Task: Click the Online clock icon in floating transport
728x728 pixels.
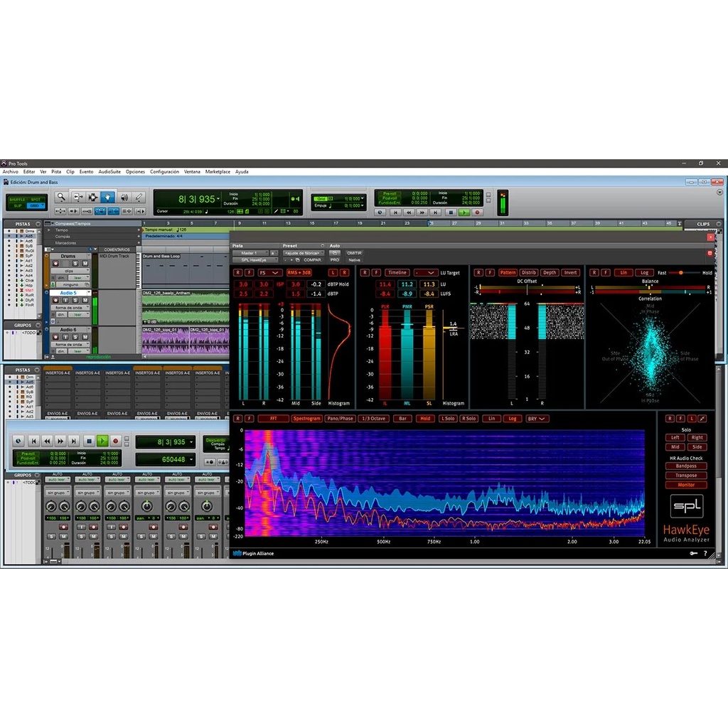Action: click(x=18, y=441)
